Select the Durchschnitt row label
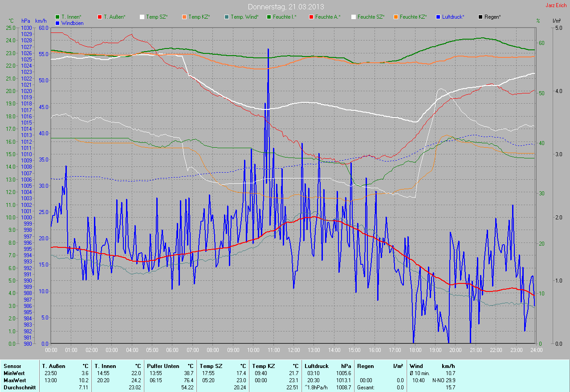Viewport: 570px width, 392px height. pyautogui.click(x=18, y=388)
